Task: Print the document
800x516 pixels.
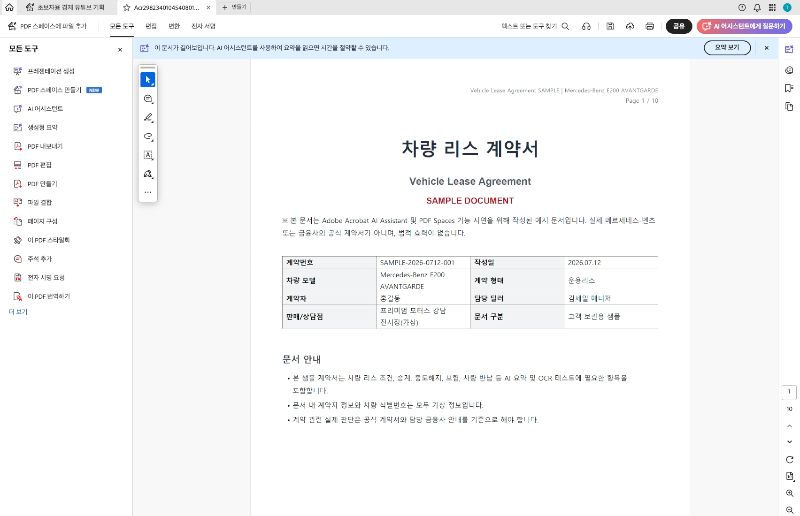Action: (649, 26)
